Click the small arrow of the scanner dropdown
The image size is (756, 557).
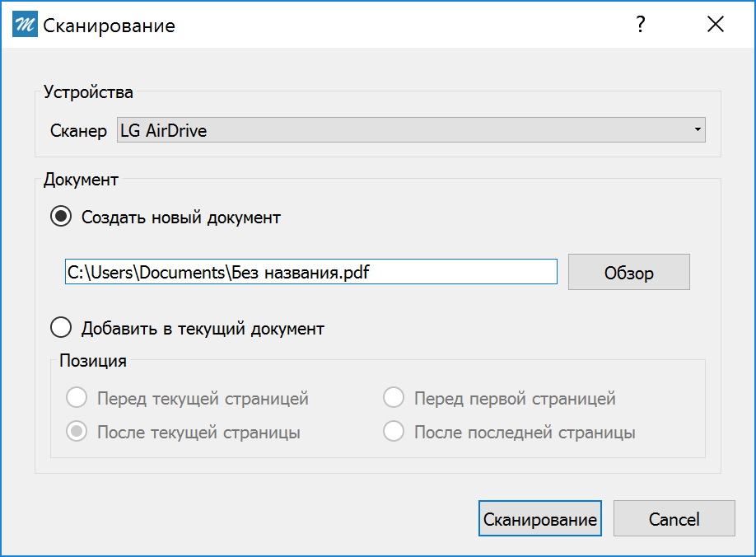(697, 130)
